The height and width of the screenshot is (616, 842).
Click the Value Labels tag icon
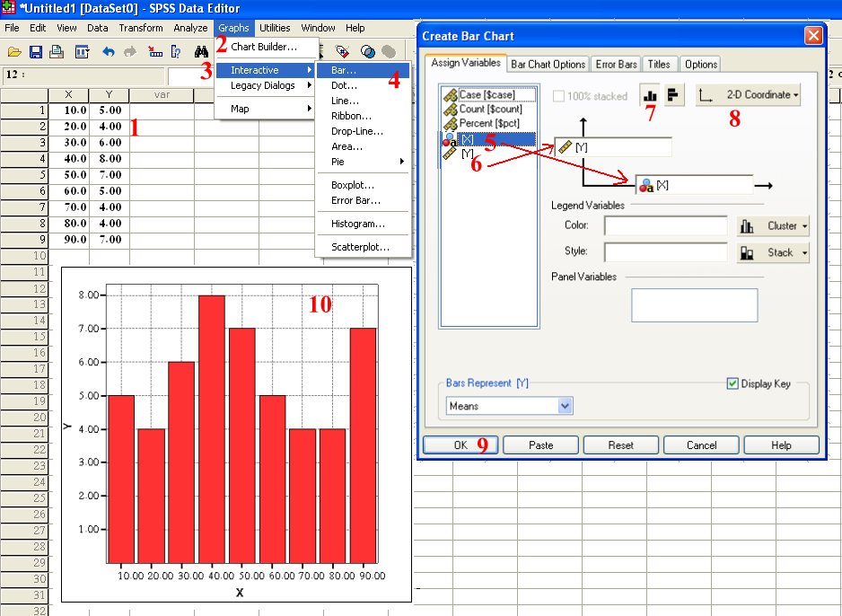[x=342, y=51]
